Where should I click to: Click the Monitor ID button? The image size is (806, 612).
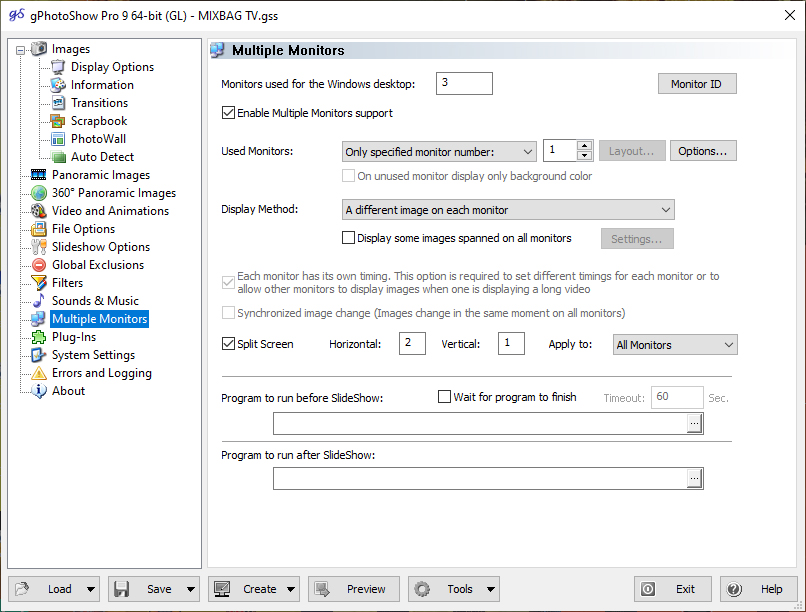coord(697,84)
